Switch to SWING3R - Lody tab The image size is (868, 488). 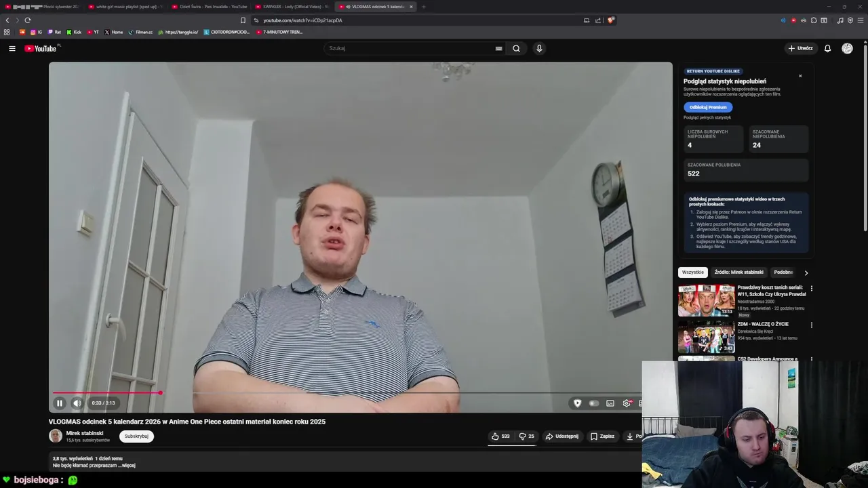[292, 7]
